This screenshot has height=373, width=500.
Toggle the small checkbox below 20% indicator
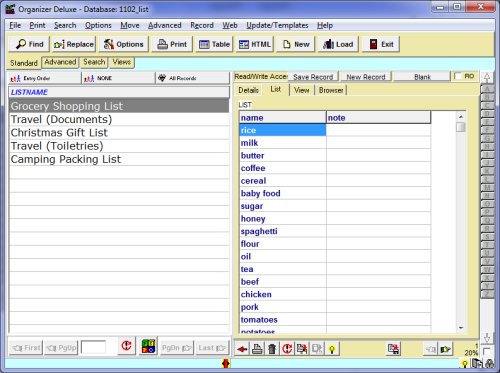pos(486,351)
